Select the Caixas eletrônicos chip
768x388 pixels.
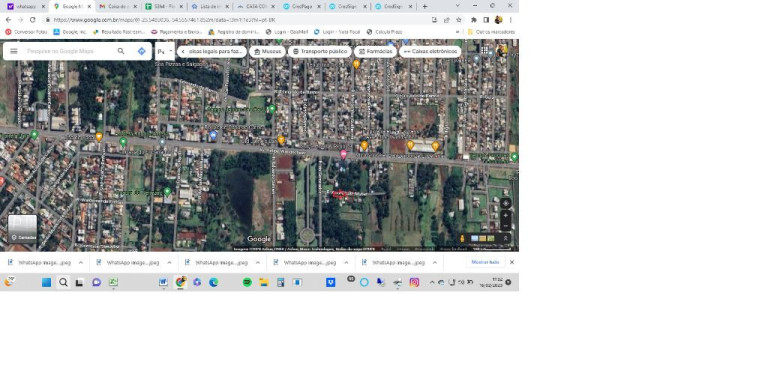(430, 51)
